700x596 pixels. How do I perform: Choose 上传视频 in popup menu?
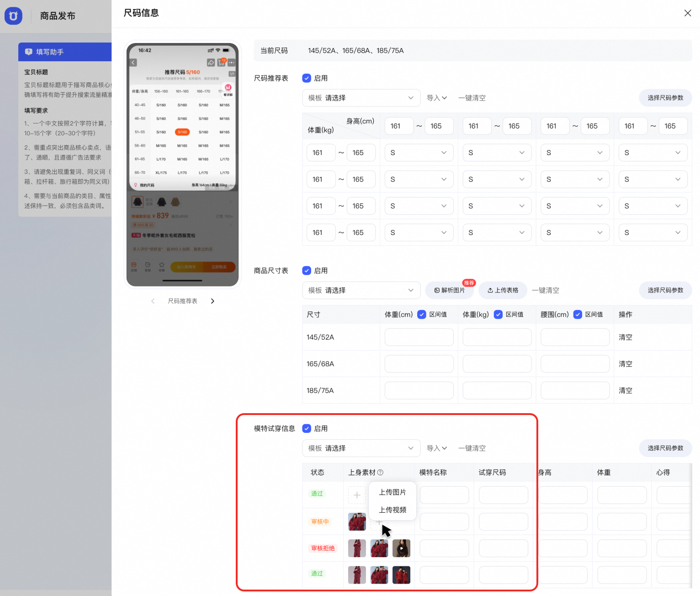click(x=392, y=510)
